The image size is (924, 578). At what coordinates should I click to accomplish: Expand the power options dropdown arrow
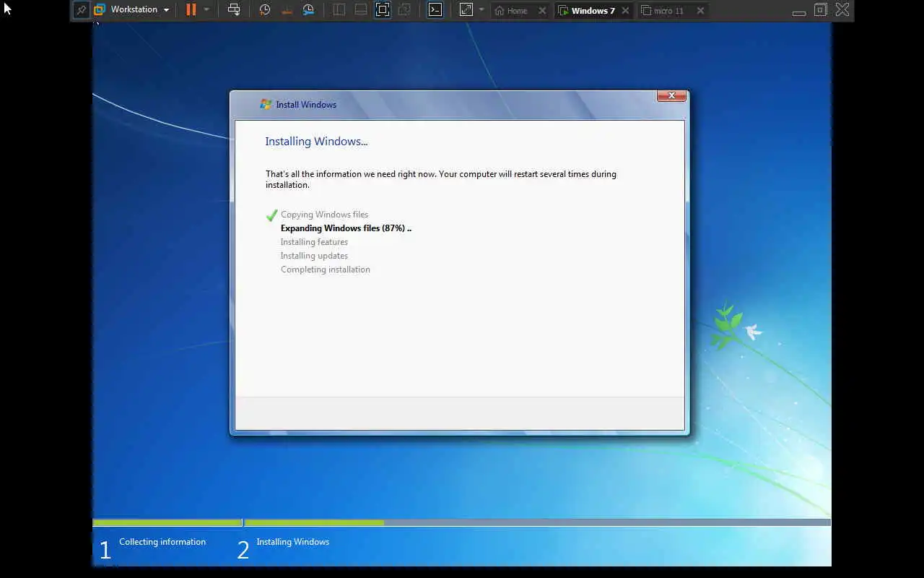click(x=206, y=10)
